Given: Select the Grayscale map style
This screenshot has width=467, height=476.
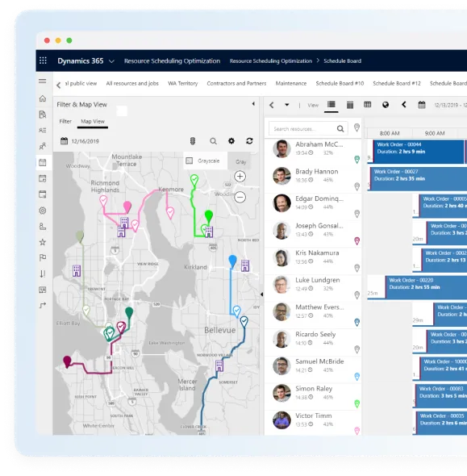Looking at the screenshot, I should [206, 161].
